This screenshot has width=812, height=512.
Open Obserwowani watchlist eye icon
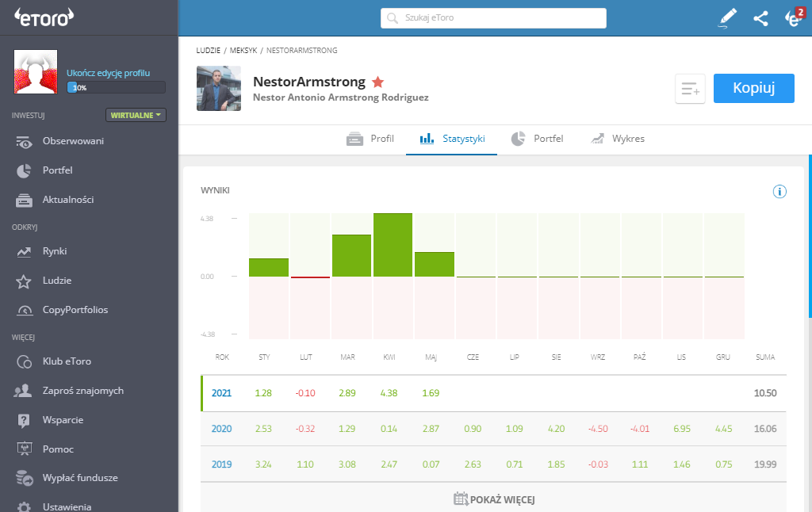[x=24, y=142]
